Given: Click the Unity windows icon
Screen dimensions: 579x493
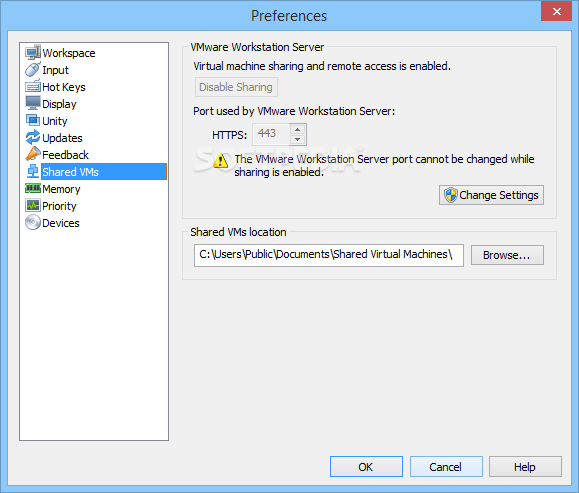Looking at the screenshot, I should pos(33,120).
